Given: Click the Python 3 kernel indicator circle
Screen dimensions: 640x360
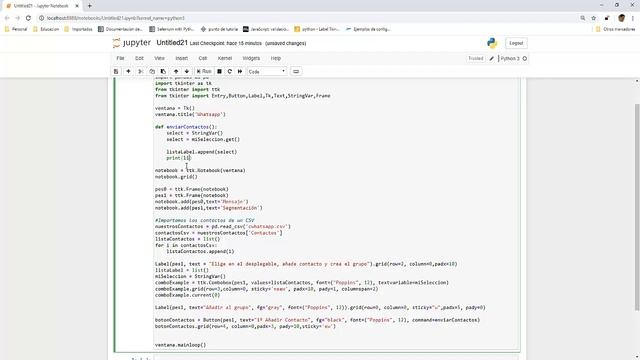Looking at the screenshot, I should coord(525,58).
